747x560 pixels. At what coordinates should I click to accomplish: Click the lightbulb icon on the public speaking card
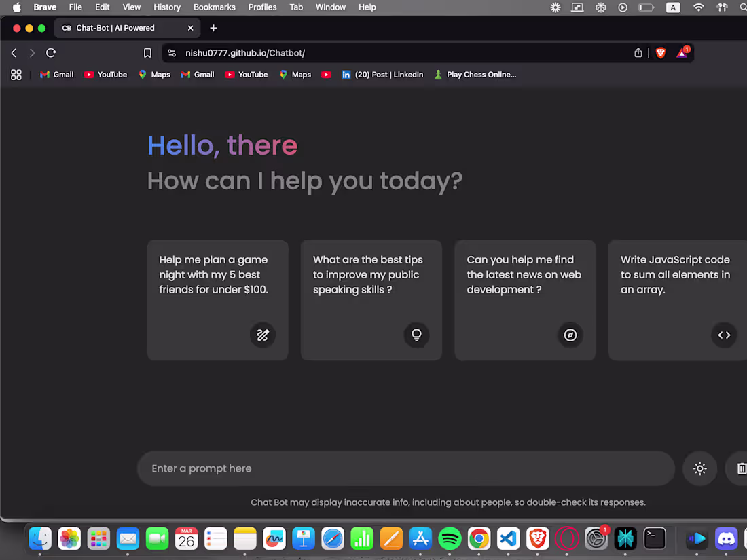point(416,335)
